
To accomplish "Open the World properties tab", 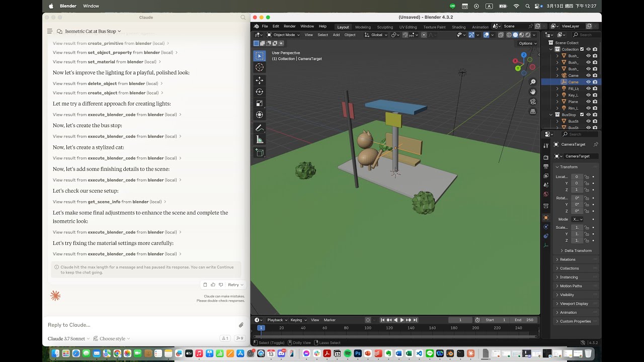I will [546, 194].
